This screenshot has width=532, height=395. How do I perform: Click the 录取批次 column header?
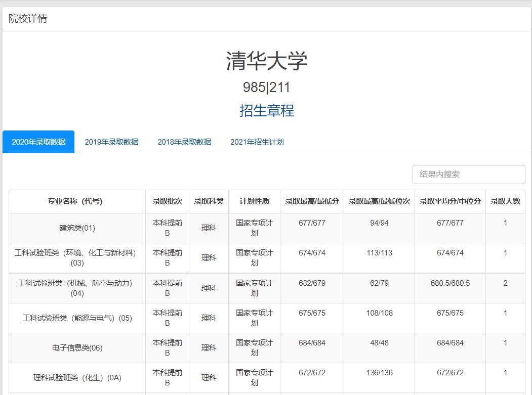[x=167, y=201]
